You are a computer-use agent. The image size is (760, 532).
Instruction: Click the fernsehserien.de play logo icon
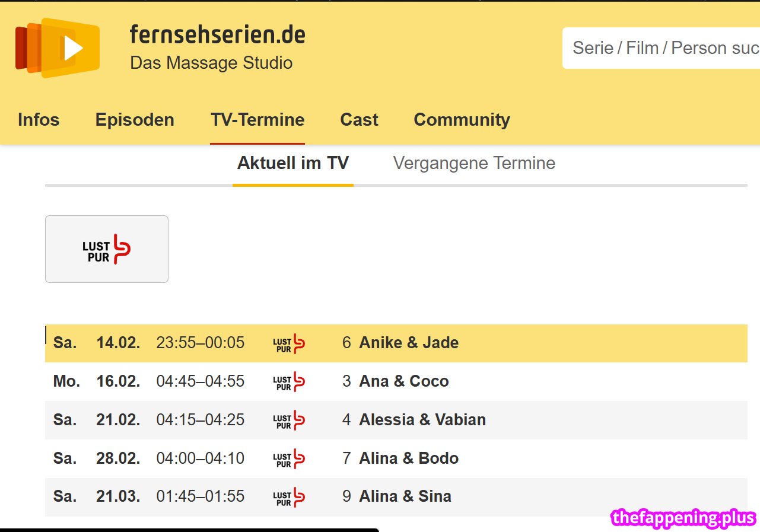pos(58,48)
